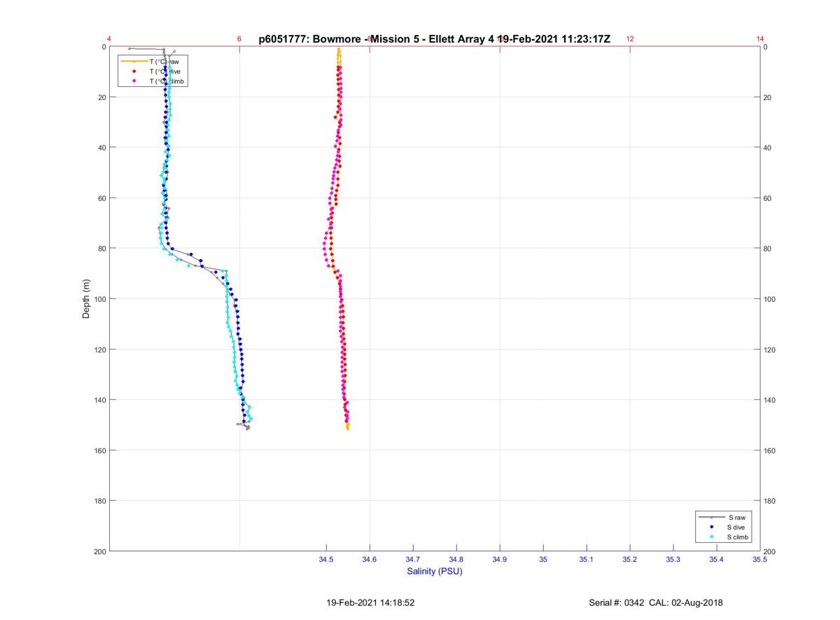Click salinity tick label 34.7
The image size is (840, 620).
point(413,560)
